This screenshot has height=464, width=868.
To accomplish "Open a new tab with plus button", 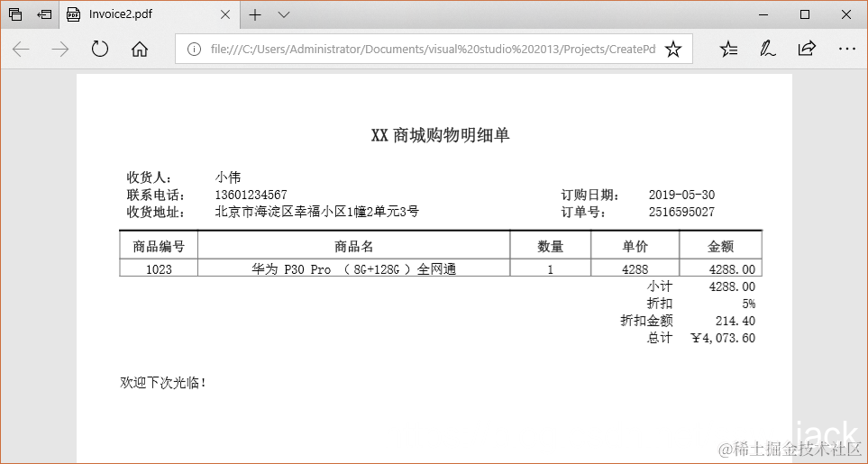I will 255,15.
